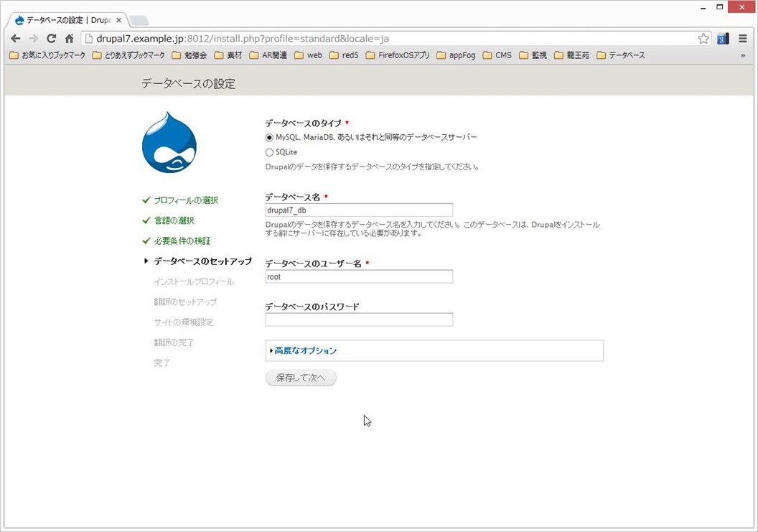This screenshot has height=532, width=758.
Task: Open CMS bookmark folder
Action: [497, 55]
